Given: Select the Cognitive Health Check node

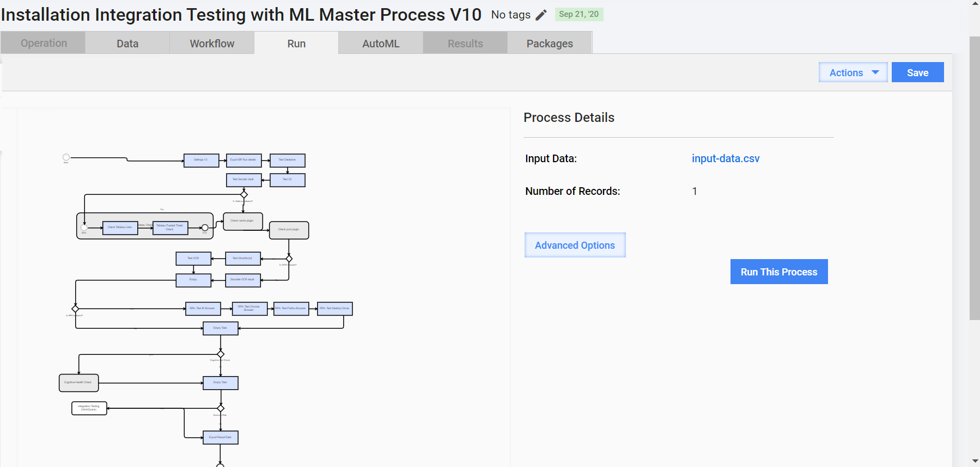Looking at the screenshot, I should tap(79, 383).
